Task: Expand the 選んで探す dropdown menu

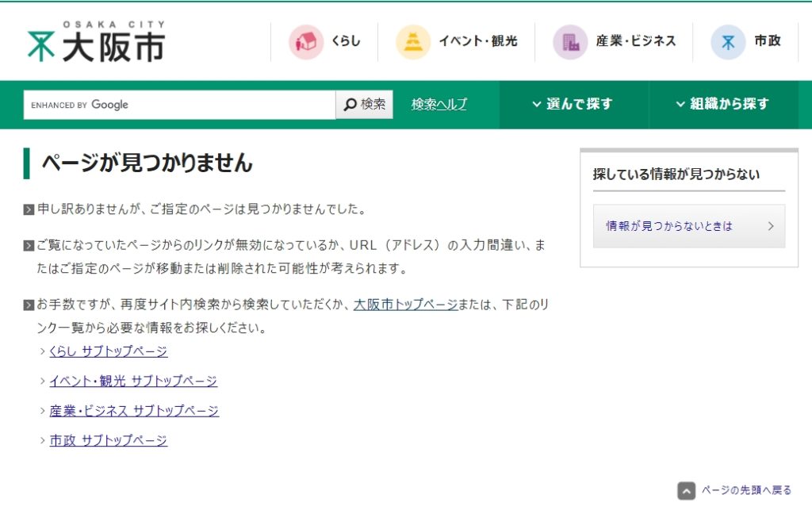Action: coord(573,104)
